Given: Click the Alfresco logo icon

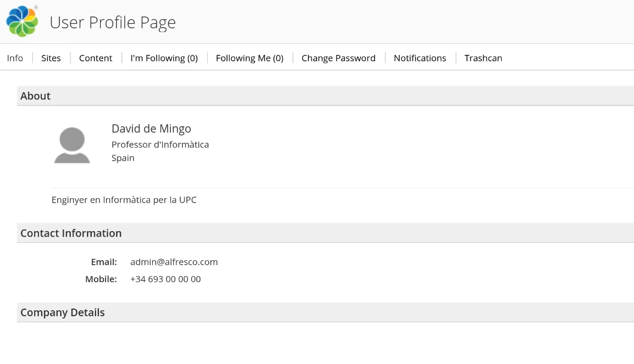Looking at the screenshot, I should [22, 21].
